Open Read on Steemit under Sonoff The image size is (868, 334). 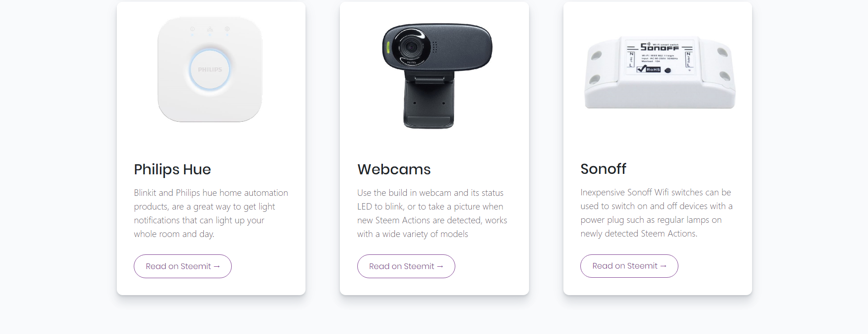(x=629, y=266)
